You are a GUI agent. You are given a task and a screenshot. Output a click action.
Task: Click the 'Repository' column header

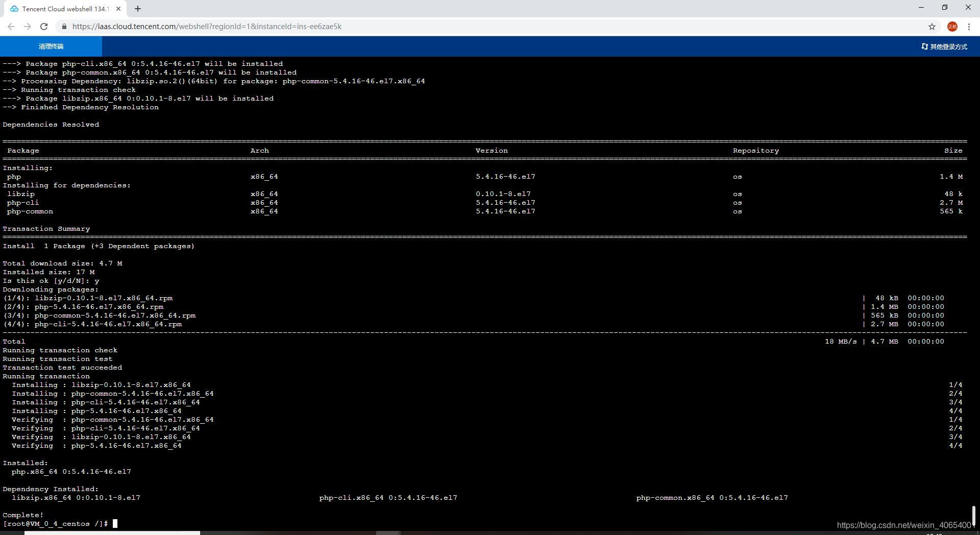click(756, 151)
